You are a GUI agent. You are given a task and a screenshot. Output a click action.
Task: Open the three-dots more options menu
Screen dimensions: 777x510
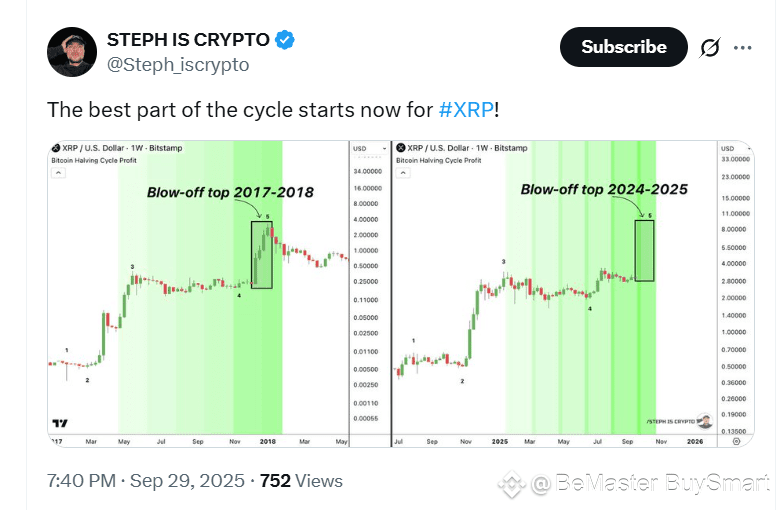(x=742, y=48)
